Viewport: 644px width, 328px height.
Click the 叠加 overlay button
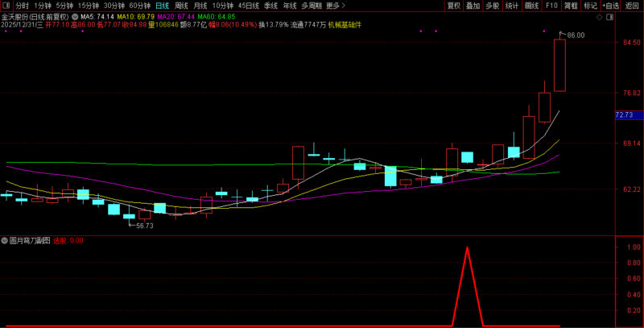pyautogui.click(x=473, y=5)
